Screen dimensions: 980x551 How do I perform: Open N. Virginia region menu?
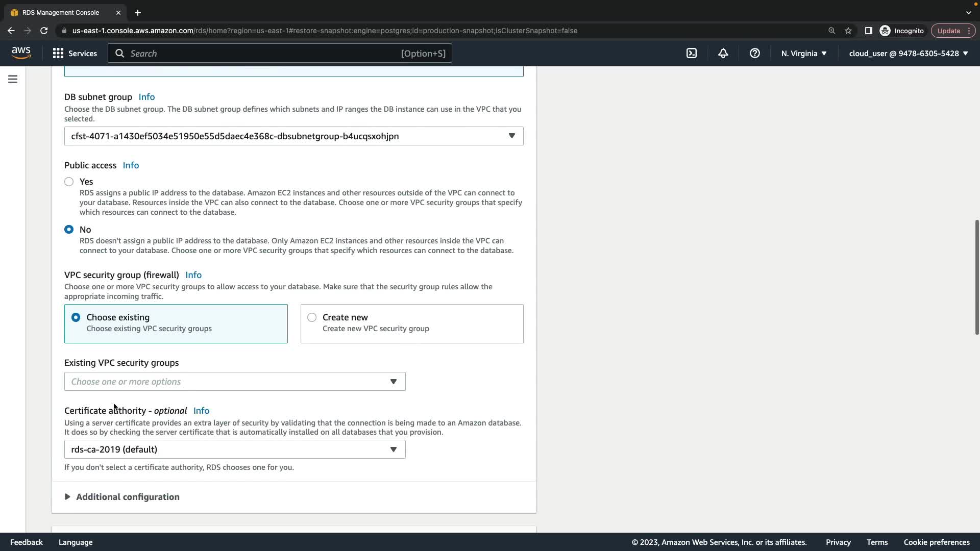(x=803, y=54)
